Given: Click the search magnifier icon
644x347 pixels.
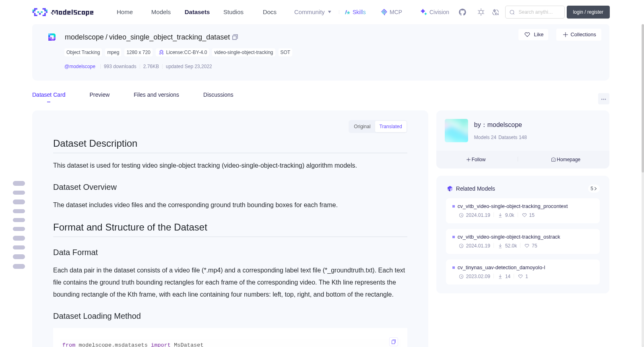Looking at the screenshot, I should point(512,12).
